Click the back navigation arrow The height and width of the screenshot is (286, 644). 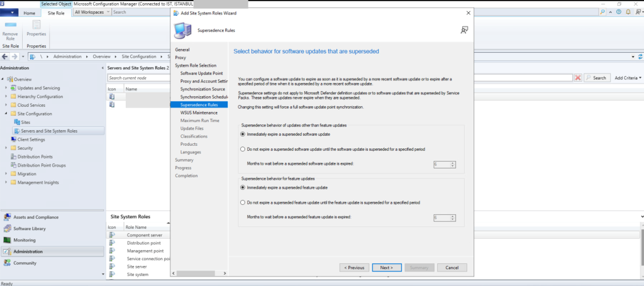pyautogui.click(x=5, y=57)
